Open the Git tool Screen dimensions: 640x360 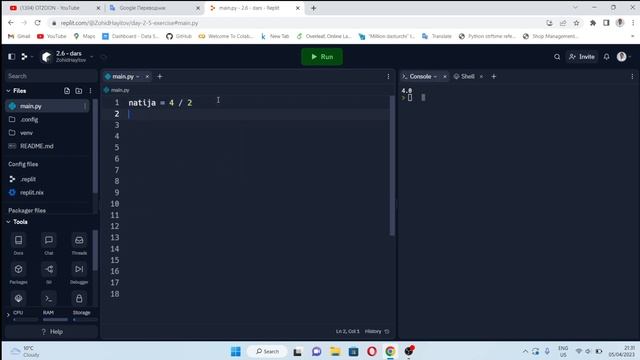(x=49, y=273)
